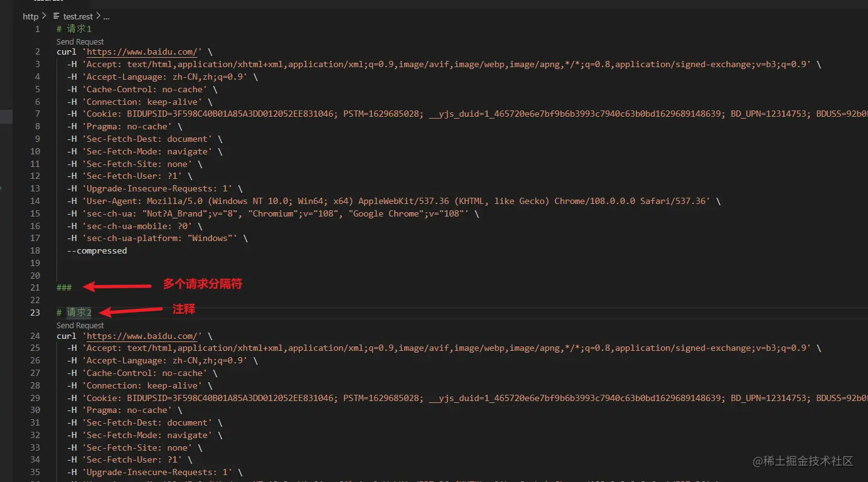
Task: Click the test.rest file icon in the breadcrumb
Action: click(x=56, y=16)
